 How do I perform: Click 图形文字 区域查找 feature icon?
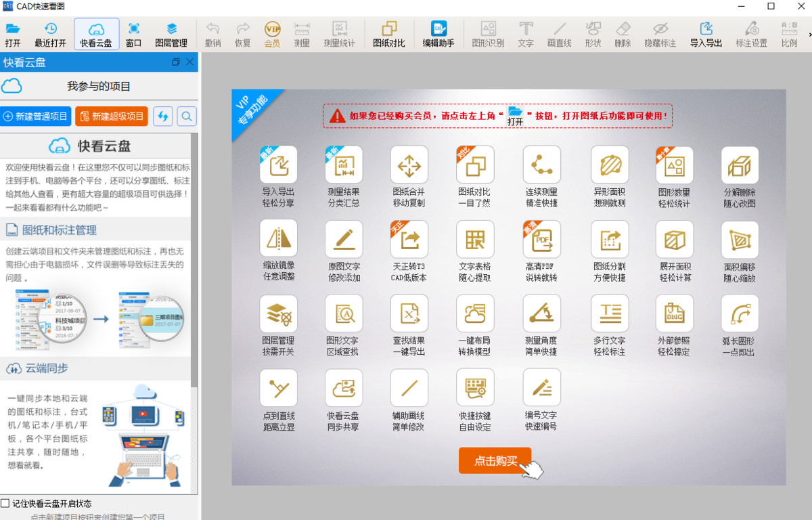tap(344, 313)
